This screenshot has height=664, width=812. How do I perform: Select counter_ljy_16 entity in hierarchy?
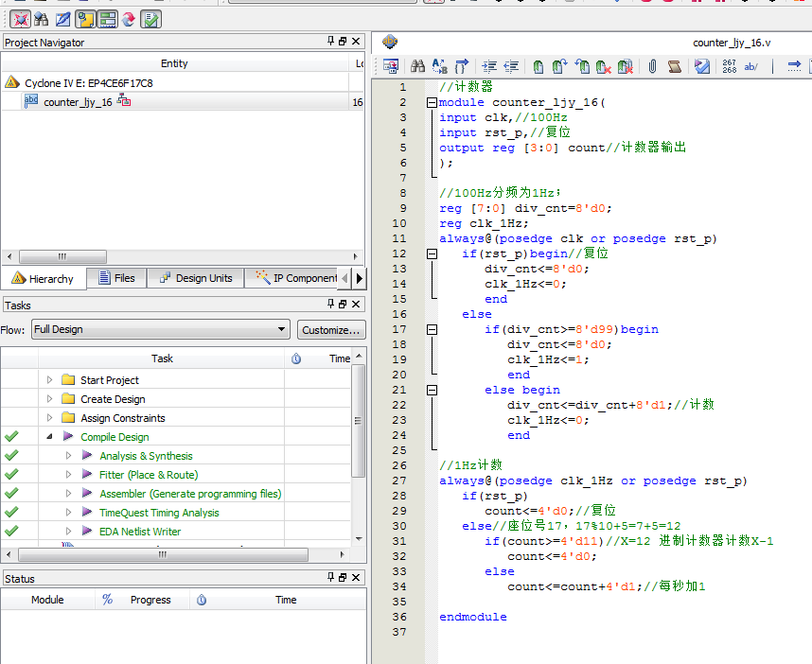pos(78,102)
